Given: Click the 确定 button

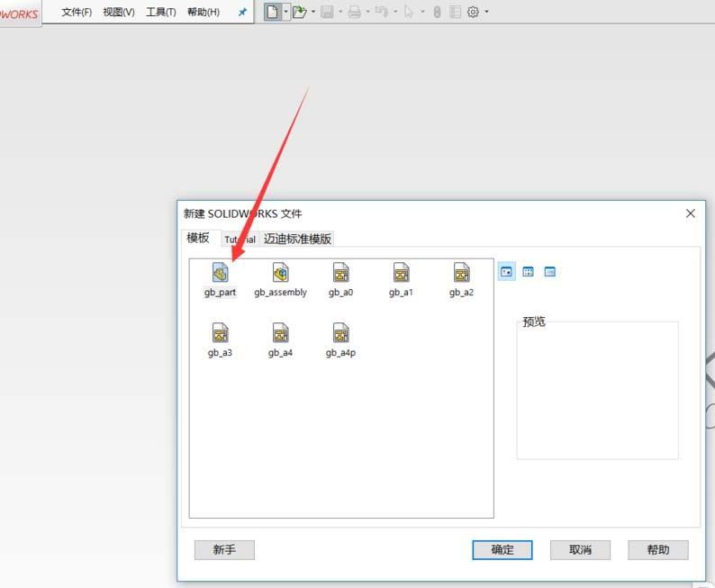Looking at the screenshot, I should [x=502, y=549].
